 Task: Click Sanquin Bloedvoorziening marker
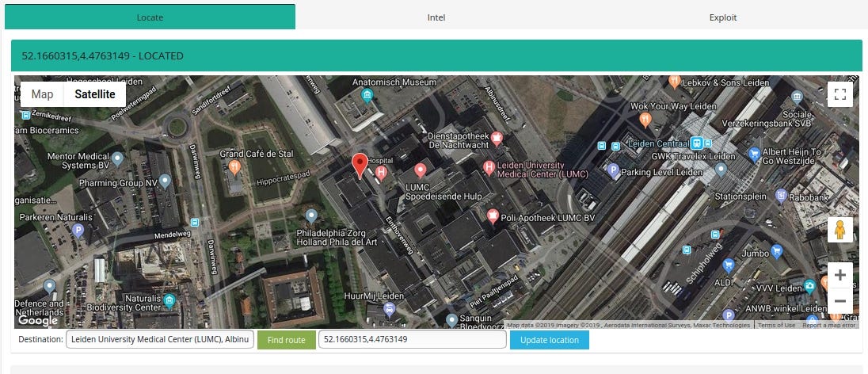pyautogui.click(x=452, y=319)
